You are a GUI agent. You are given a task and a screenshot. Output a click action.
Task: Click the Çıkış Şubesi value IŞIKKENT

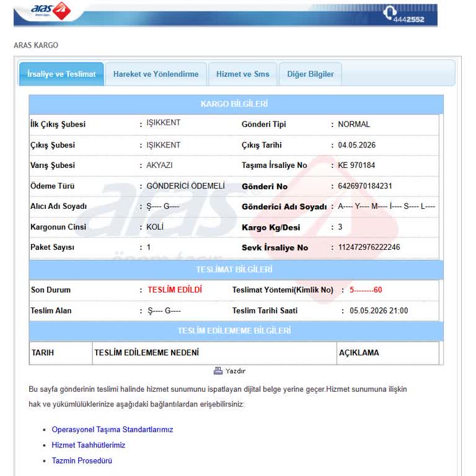pyautogui.click(x=164, y=145)
